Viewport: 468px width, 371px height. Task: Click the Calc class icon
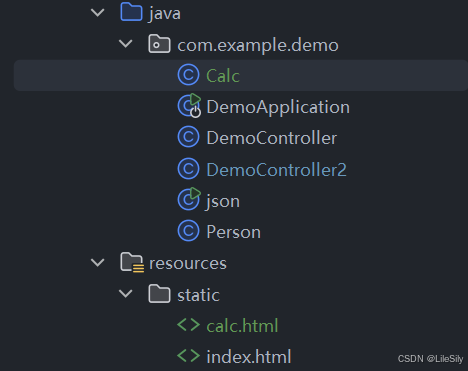point(188,75)
